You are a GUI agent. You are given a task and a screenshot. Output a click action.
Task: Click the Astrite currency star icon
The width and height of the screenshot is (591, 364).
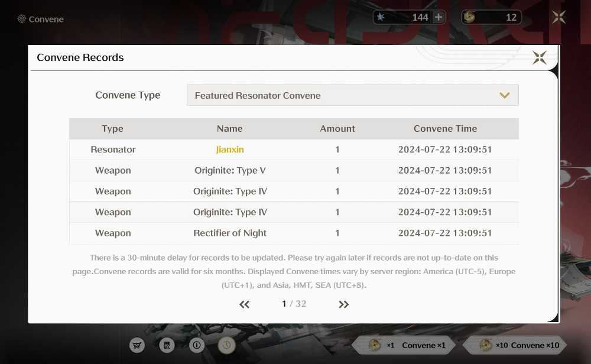pyautogui.click(x=381, y=17)
